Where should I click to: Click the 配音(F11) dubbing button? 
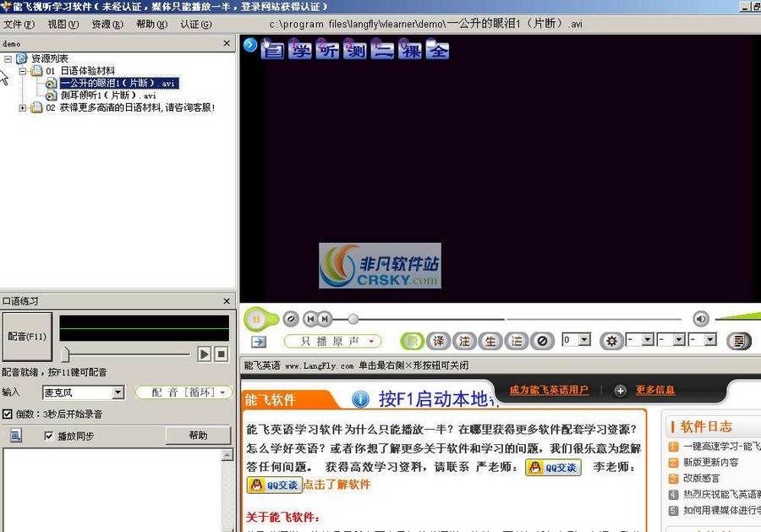(27, 337)
